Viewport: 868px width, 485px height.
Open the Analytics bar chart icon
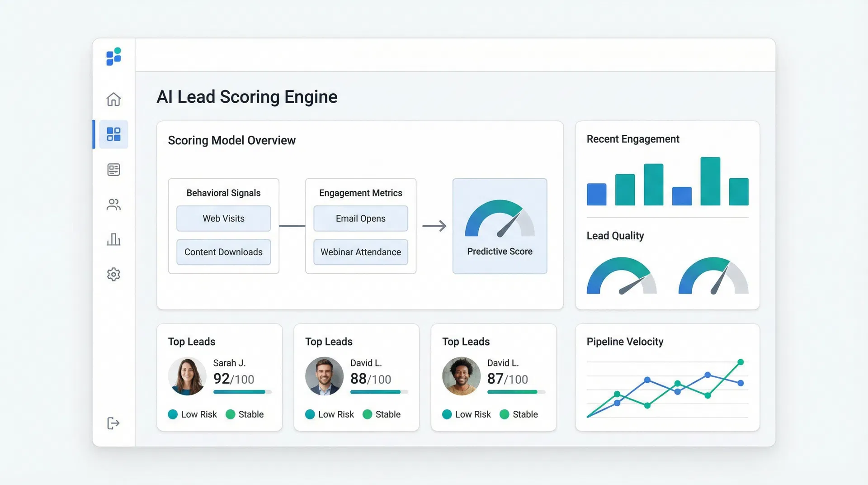point(113,239)
